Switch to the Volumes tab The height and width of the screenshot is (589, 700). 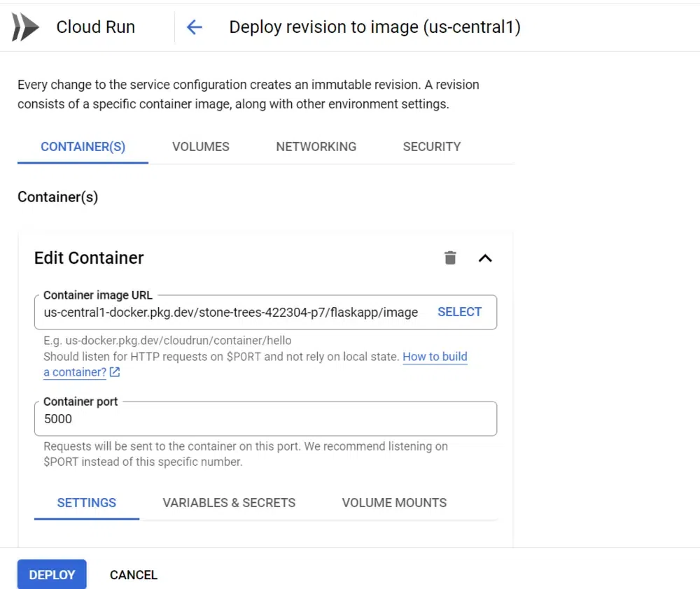(x=200, y=147)
